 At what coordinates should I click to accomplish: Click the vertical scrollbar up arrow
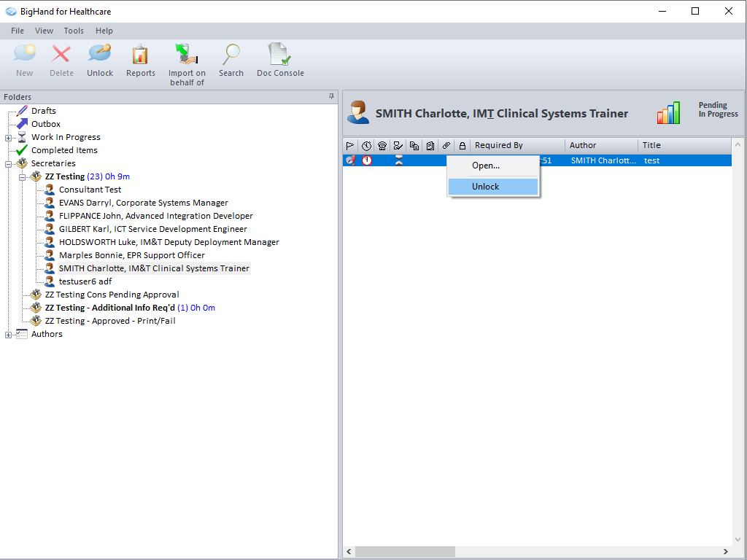(738, 144)
